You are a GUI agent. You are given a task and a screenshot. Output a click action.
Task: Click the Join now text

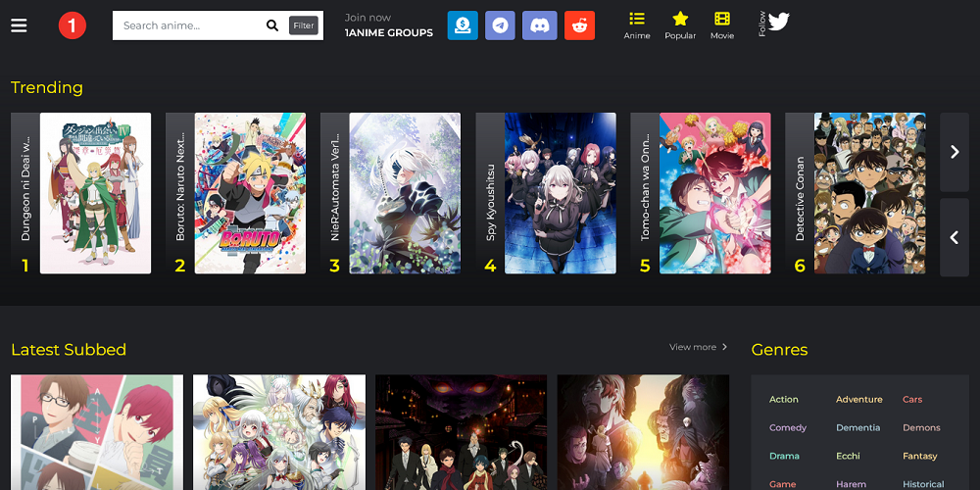pos(367,18)
